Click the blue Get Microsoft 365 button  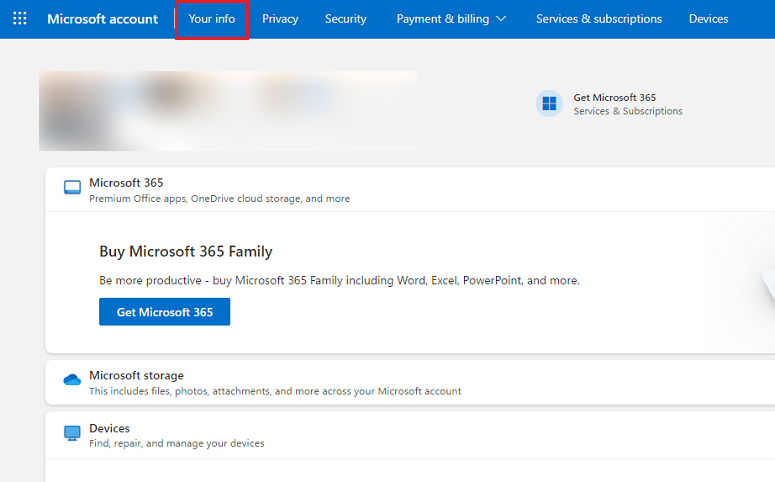point(165,312)
